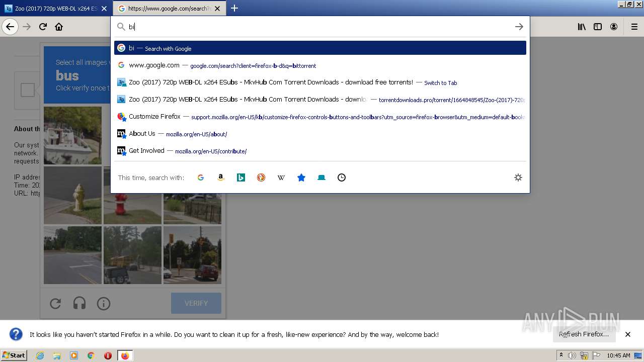Choose the Customize Firefox suggestion

point(320,117)
